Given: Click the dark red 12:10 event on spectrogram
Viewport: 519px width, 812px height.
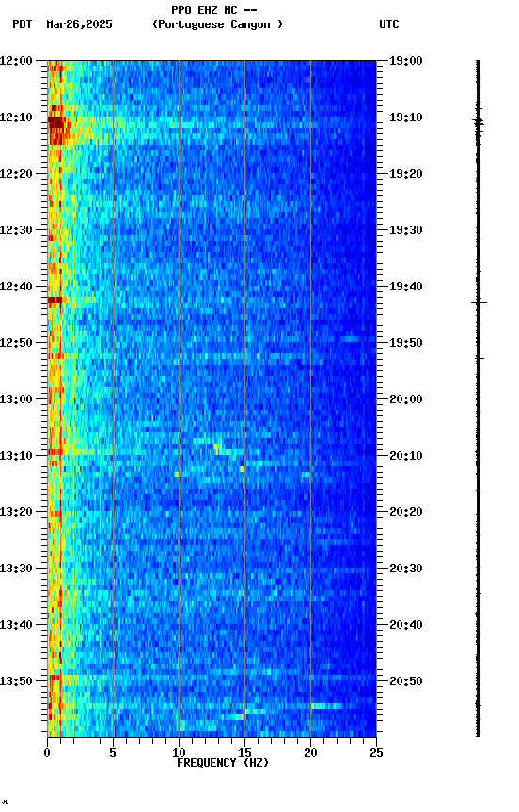Looking at the screenshot, I should point(55,122).
